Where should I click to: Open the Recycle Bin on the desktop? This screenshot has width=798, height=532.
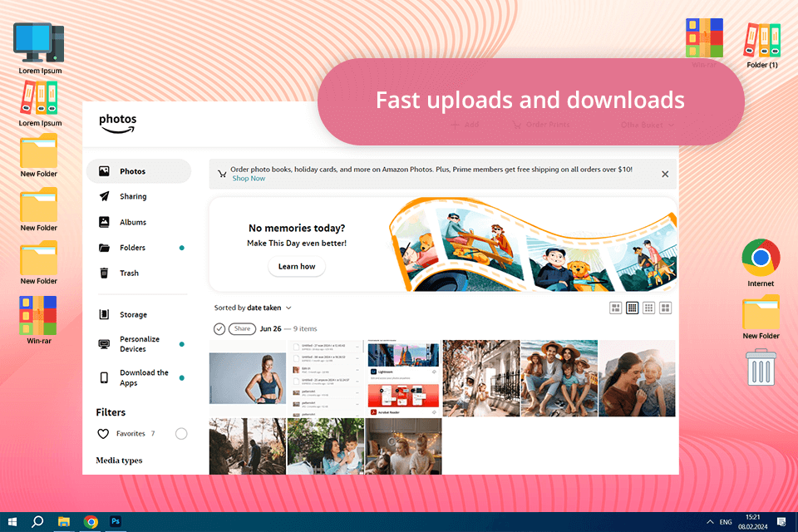[x=761, y=367]
